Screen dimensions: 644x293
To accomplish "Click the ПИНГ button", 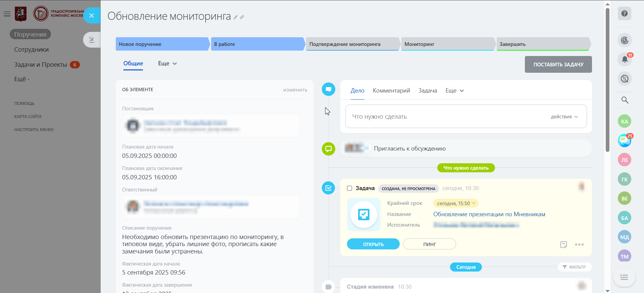I will coord(429,244).
